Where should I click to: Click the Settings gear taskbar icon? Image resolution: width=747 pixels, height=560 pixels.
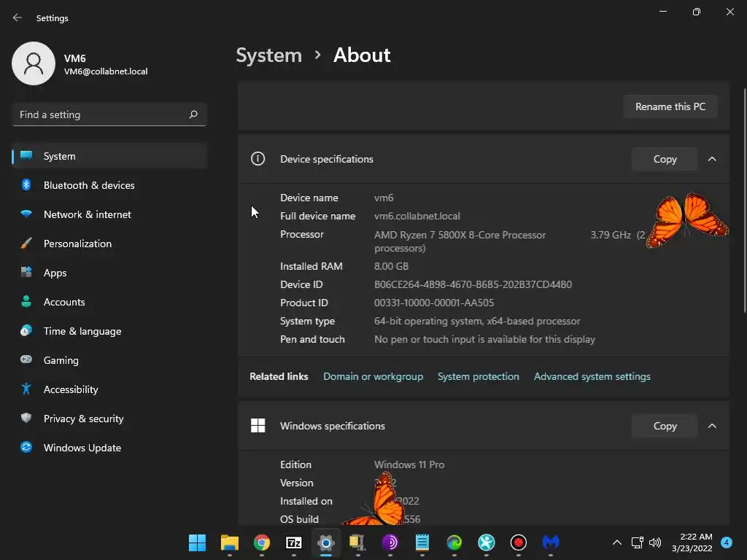click(326, 542)
